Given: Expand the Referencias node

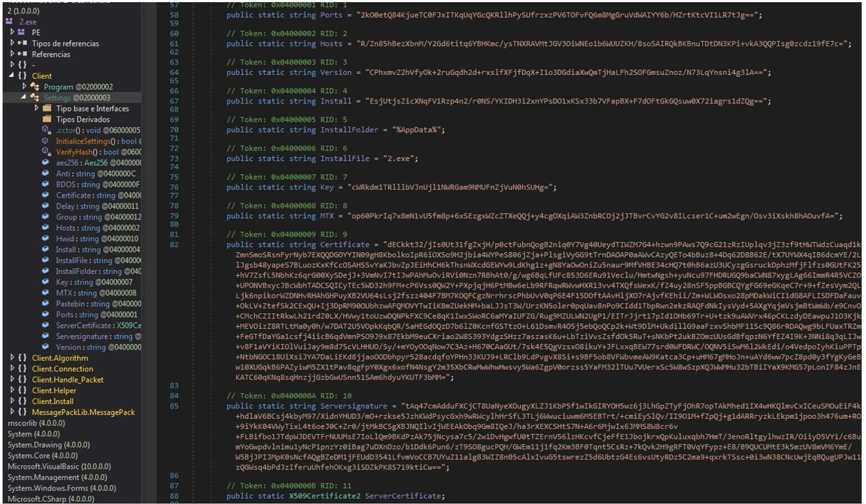Looking at the screenshot, I should [12, 54].
